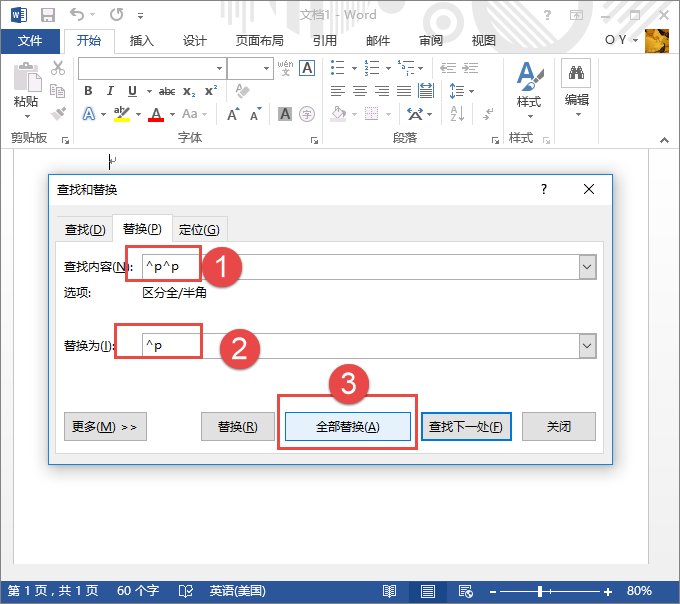Toggle strikethrough text formatting
Image resolution: width=680 pixels, height=604 pixels.
click(167, 91)
